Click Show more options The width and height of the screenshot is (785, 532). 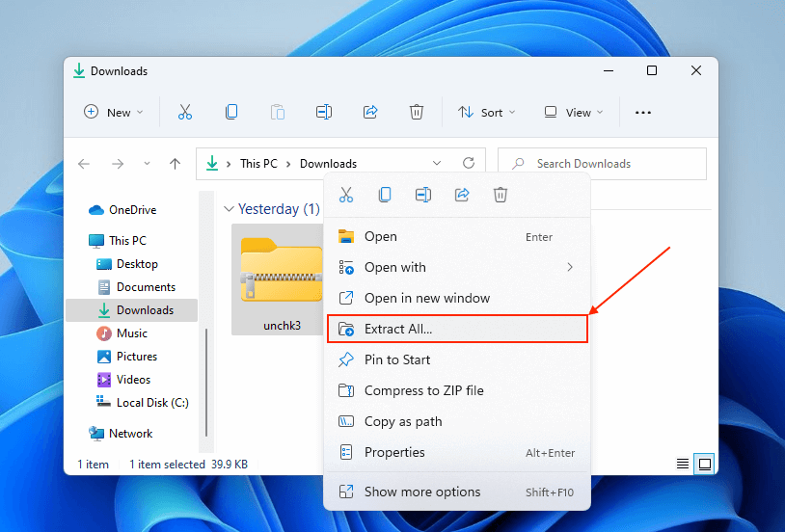click(421, 492)
